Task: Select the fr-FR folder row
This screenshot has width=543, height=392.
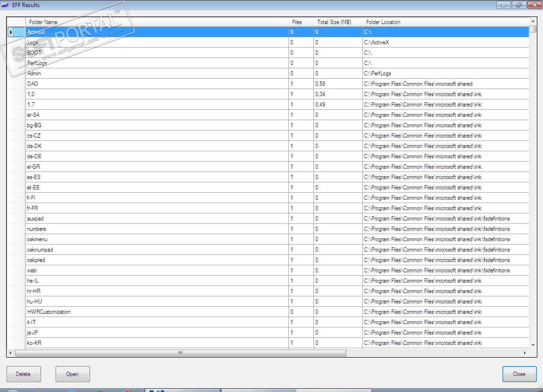Action: 268,208
